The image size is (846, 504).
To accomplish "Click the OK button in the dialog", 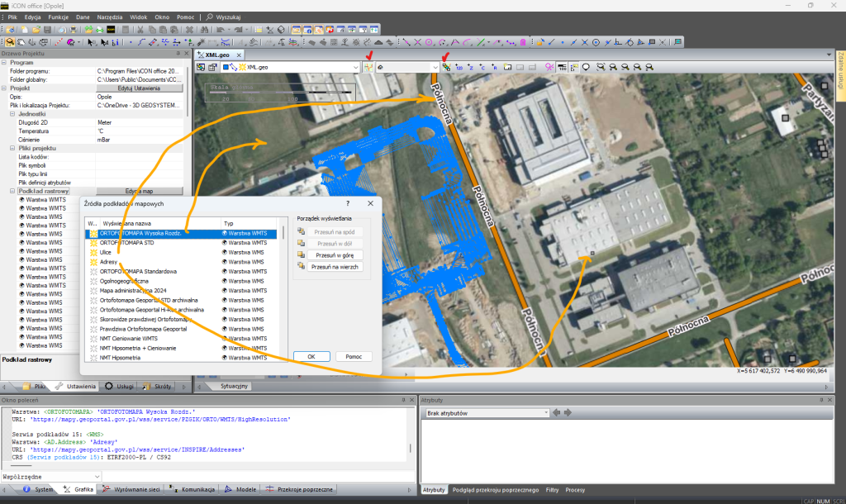I will click(x=311, y=356).
